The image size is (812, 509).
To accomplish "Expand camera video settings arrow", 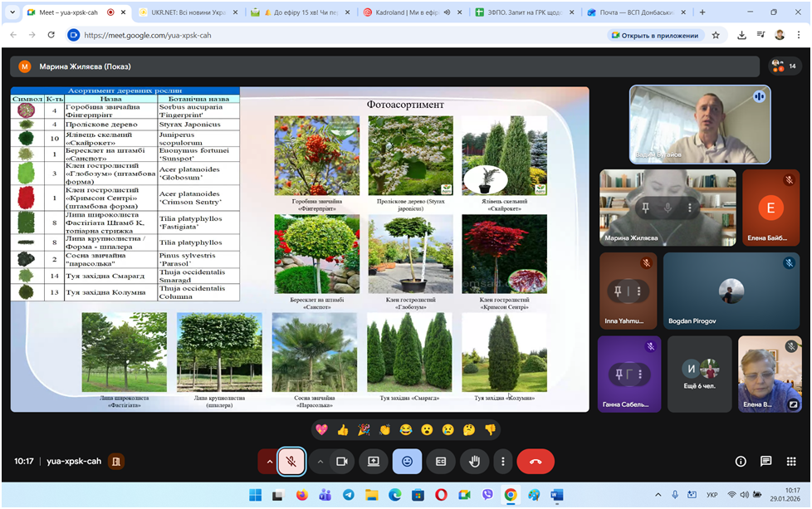I will pos(320,461).
